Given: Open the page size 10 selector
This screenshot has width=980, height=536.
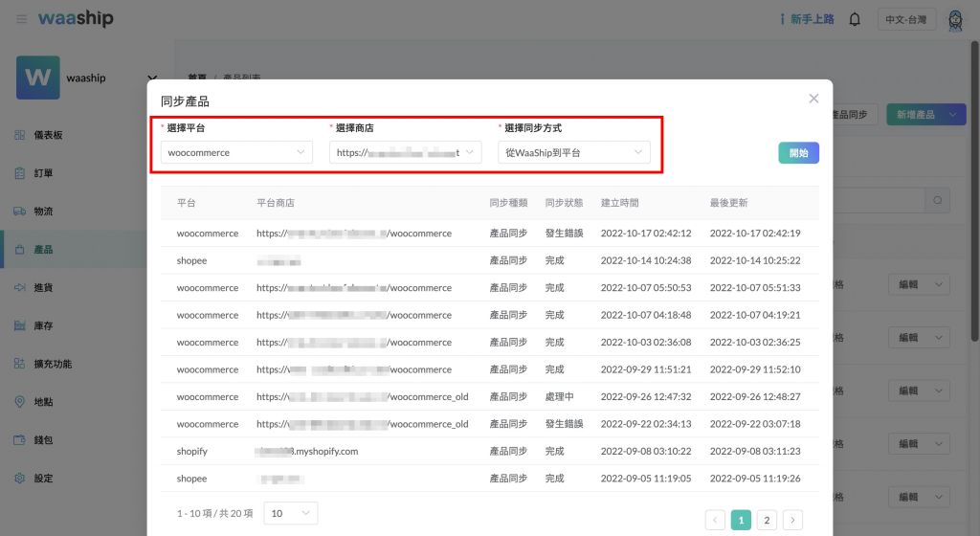Looking at the screenshot, I should point(290,514).
